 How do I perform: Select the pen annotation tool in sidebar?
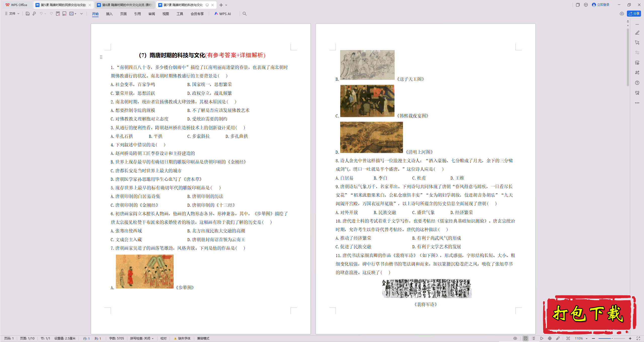point(637,33)
